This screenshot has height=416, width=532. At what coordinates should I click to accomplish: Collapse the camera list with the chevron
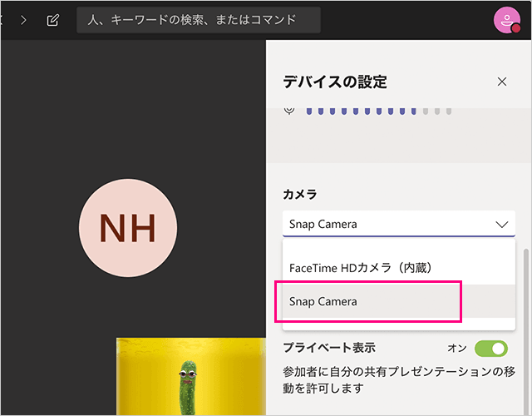(501, 224)
